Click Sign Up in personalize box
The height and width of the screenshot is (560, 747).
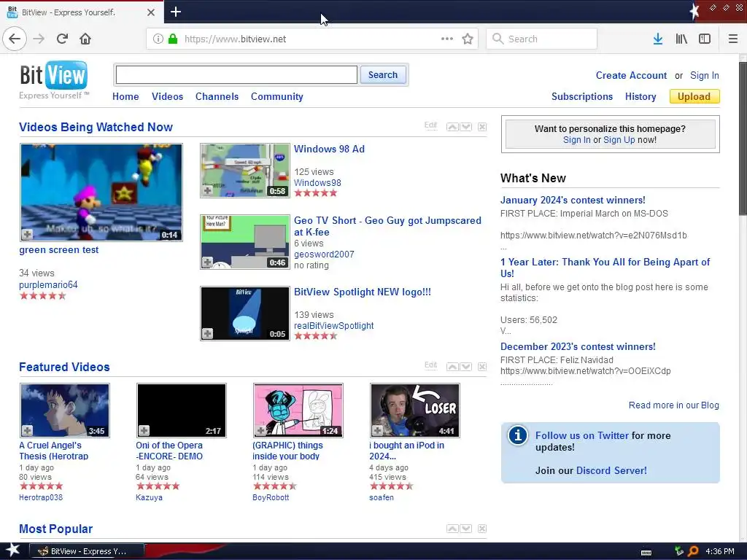point(619,139)
